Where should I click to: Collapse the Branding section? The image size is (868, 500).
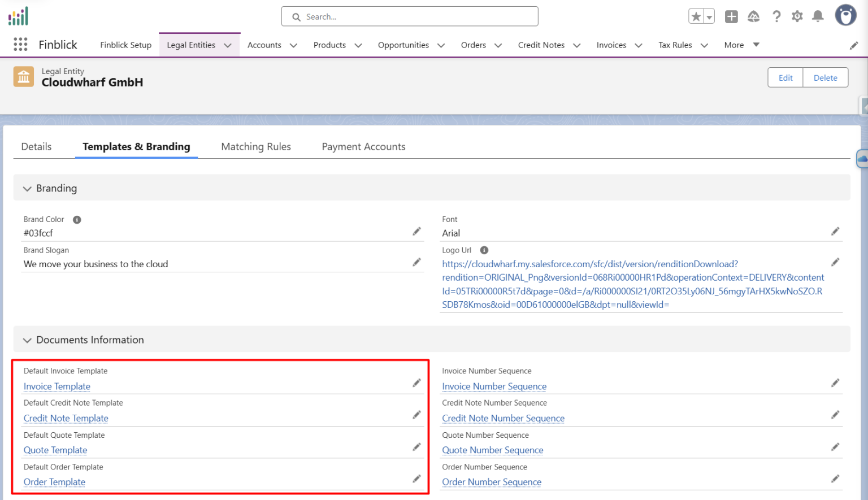click(x=27, y=189)
